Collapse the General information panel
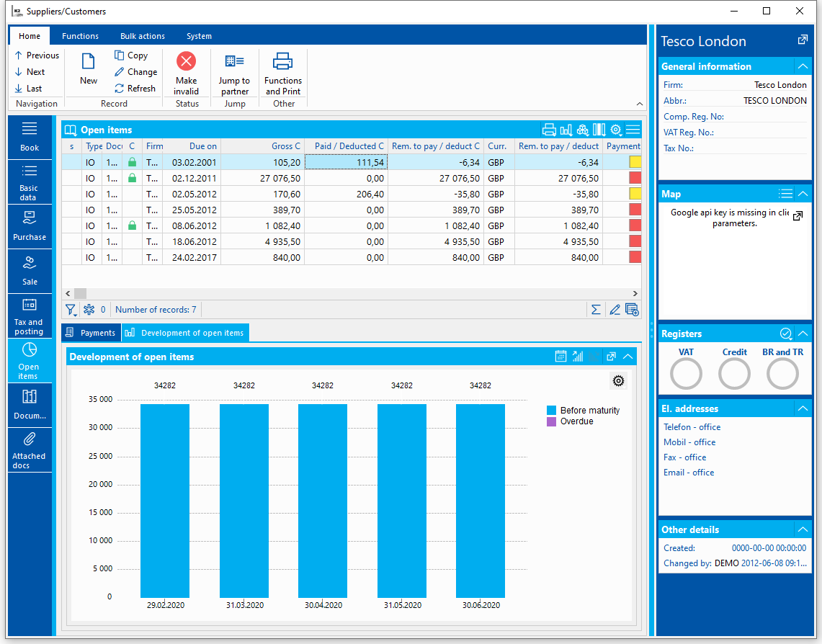Screen dimensions: 822x644 point(803,66)
